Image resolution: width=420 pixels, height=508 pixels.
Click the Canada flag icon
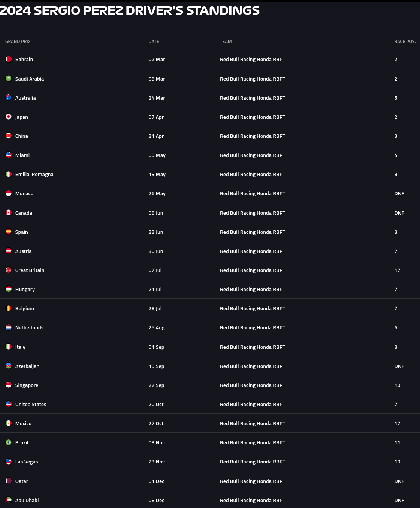[x=9, y=212]
